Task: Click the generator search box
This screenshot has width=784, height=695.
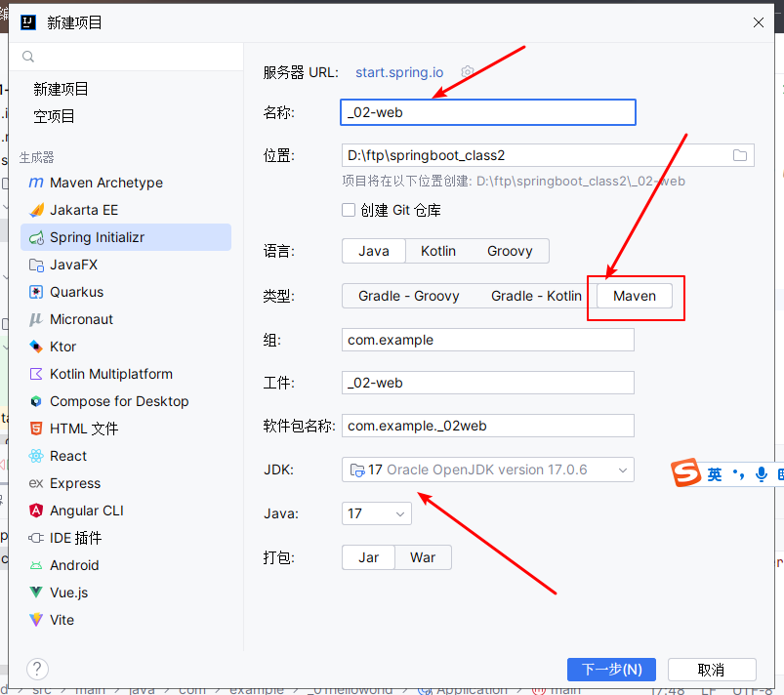Action: pyautogui.click(x=126, y=57)
